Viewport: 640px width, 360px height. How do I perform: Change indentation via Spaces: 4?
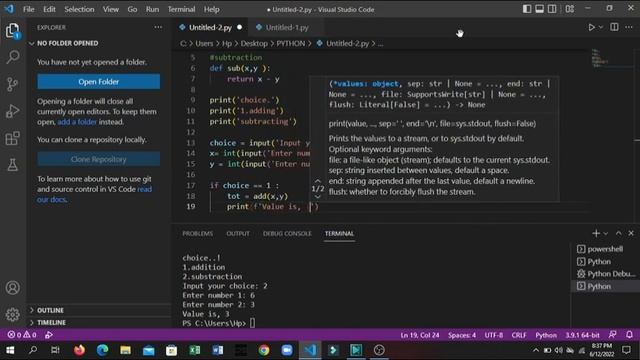pos(462,335)
